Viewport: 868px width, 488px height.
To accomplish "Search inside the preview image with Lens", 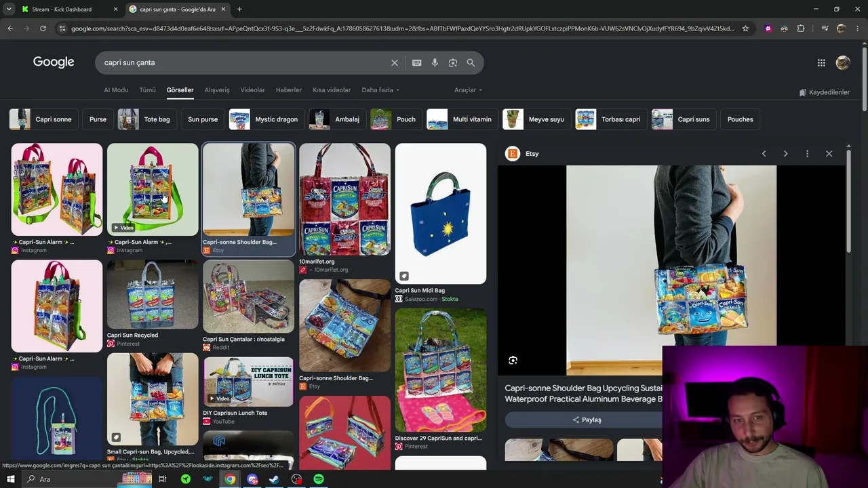I will click(x=513, y=361).
